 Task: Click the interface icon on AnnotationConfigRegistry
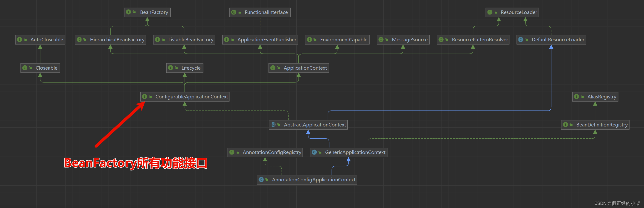point(232,152)
